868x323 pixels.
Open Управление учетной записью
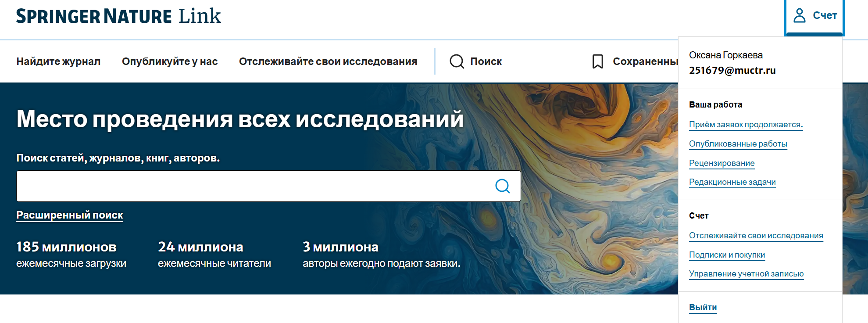click(746, 274)
